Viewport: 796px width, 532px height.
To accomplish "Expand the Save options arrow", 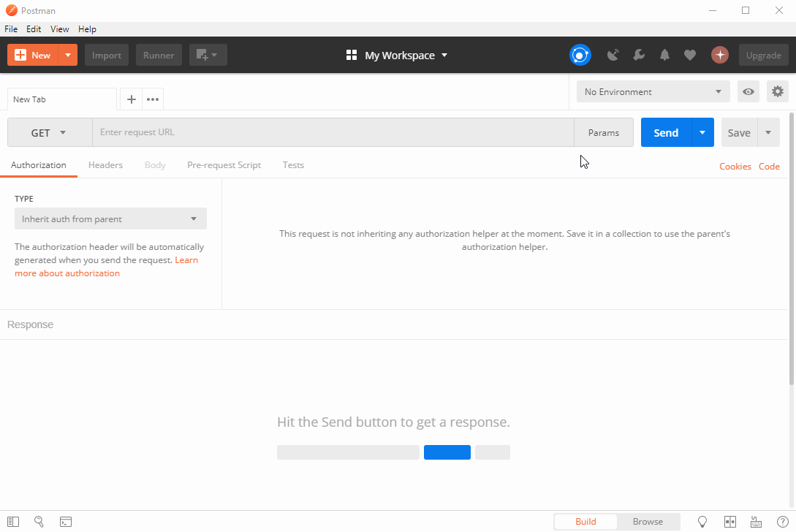I will coord(768,132).
